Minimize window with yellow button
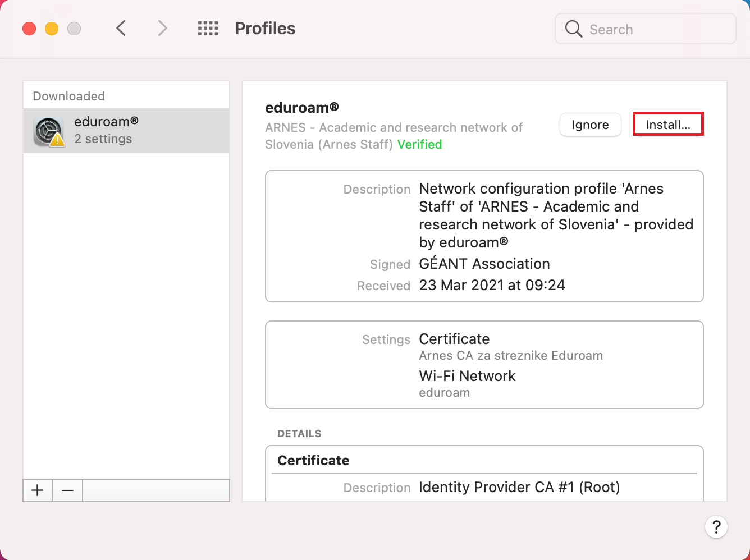750x560 pixels. click(x=52, y=29)
